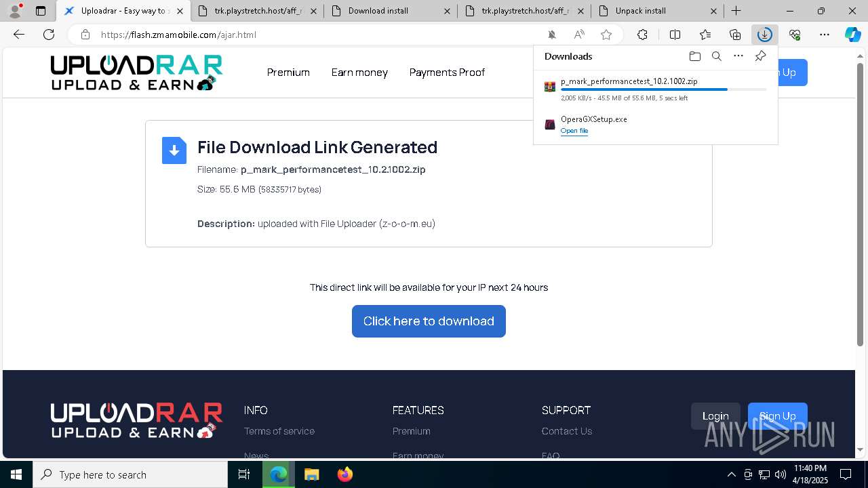
Task: Close the Unpack install tab
Action: [714, 11]
